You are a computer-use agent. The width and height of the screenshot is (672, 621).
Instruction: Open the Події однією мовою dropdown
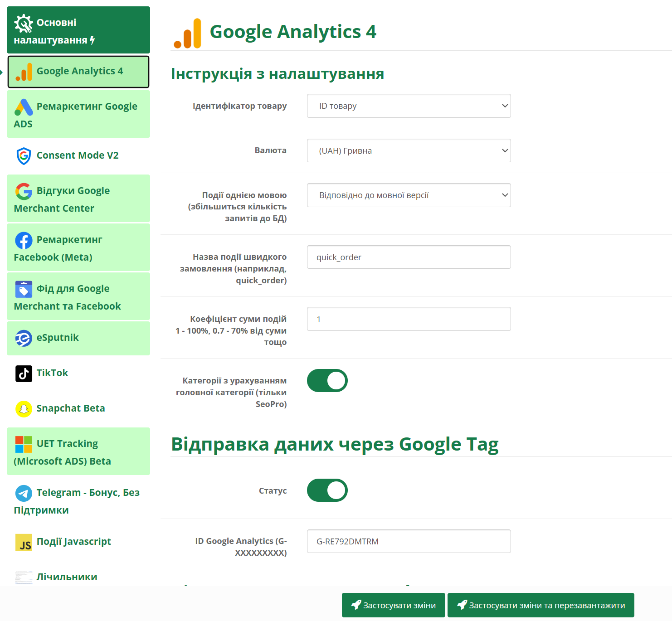(409, 195)
